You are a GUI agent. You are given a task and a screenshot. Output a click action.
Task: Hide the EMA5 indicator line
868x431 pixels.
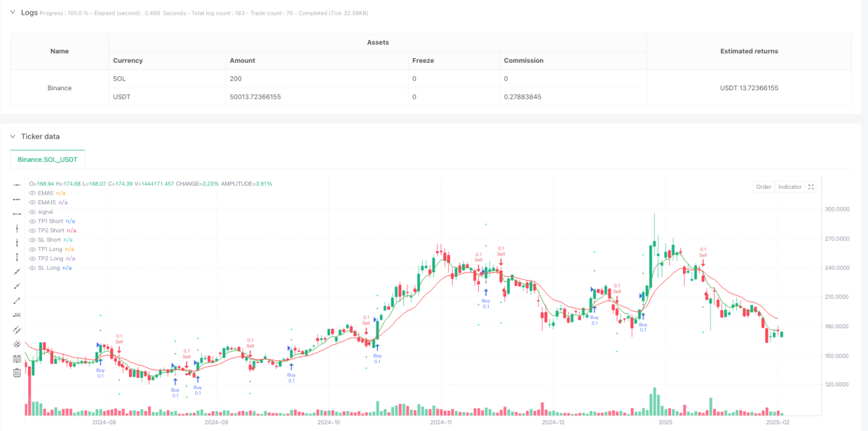[32, 193]
